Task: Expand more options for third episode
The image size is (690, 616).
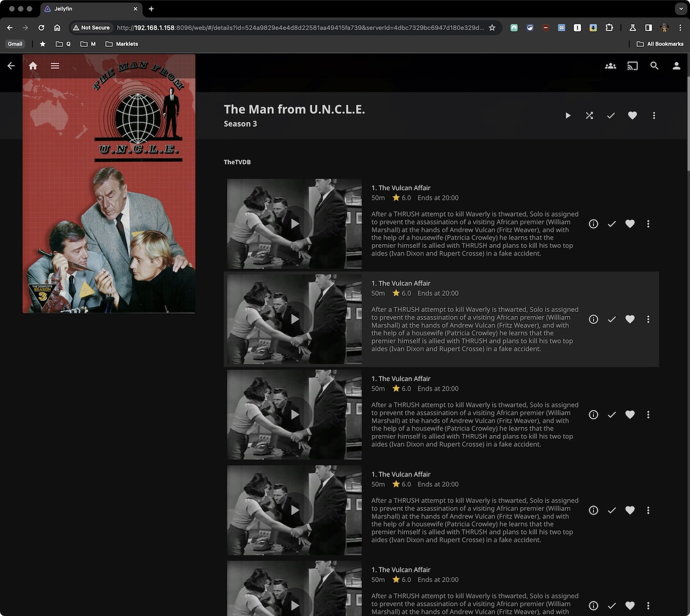Action: (648, 414)
